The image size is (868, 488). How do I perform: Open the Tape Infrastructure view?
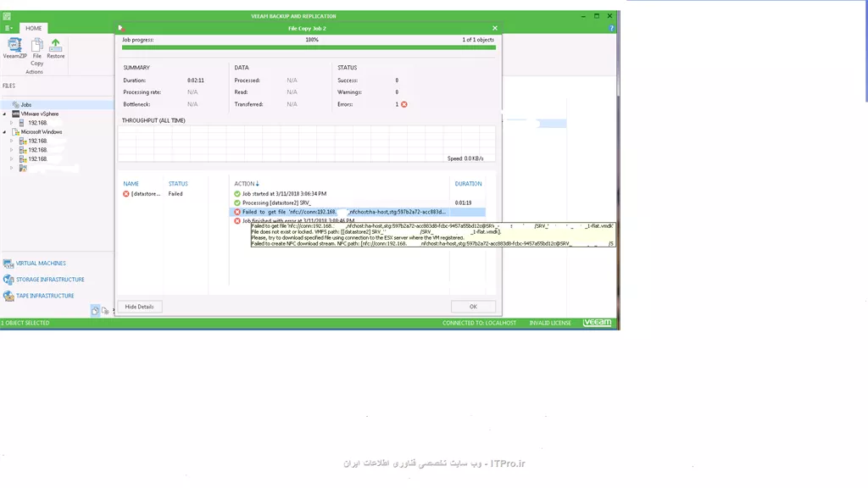click(x=45, y=296)
